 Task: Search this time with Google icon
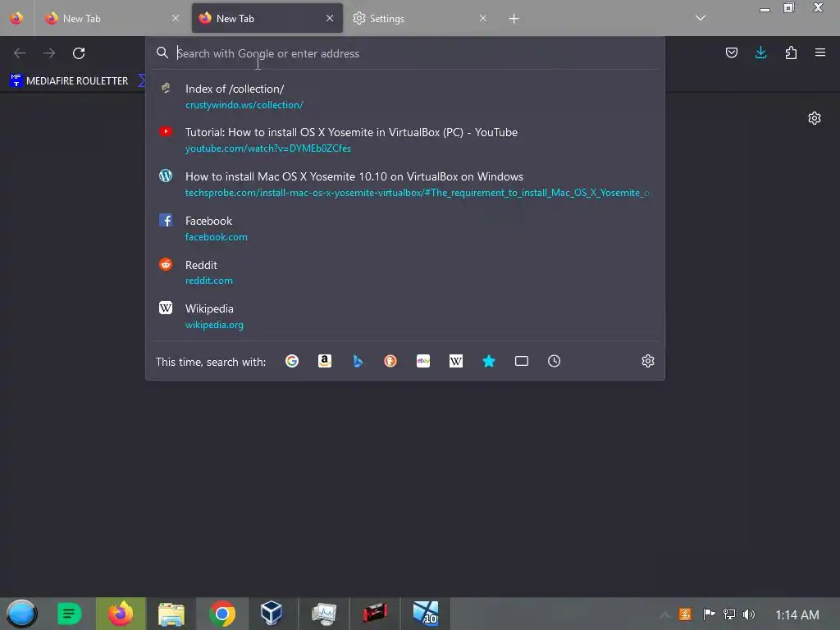(x=292, y=361)
